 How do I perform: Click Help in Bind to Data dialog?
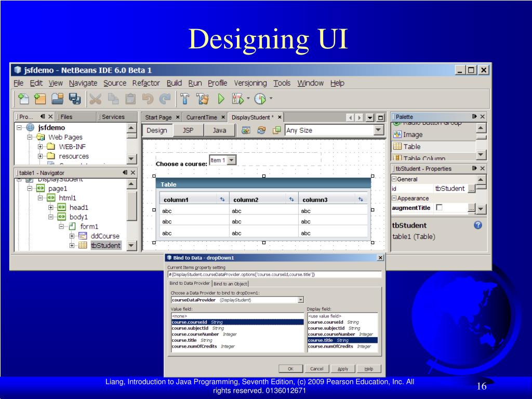(369, 369)
